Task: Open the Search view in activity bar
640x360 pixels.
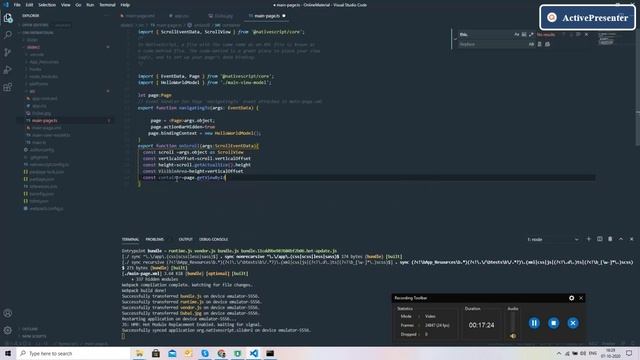Action: tap(8, 35)
